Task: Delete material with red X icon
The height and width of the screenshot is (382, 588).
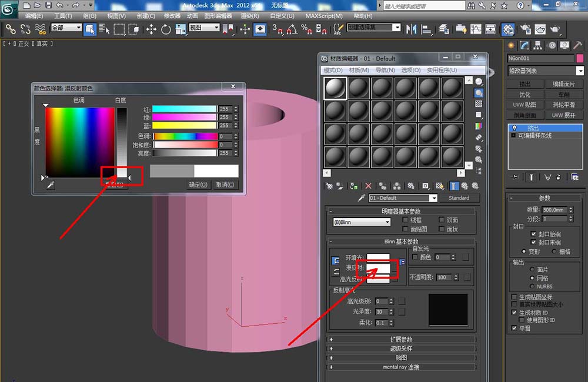Action: click(x=368, y=186)
